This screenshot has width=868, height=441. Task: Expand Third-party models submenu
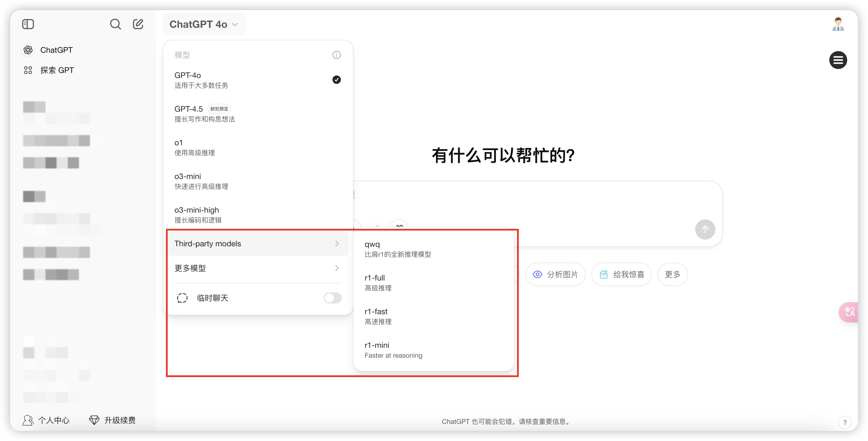tap(258, 244)
